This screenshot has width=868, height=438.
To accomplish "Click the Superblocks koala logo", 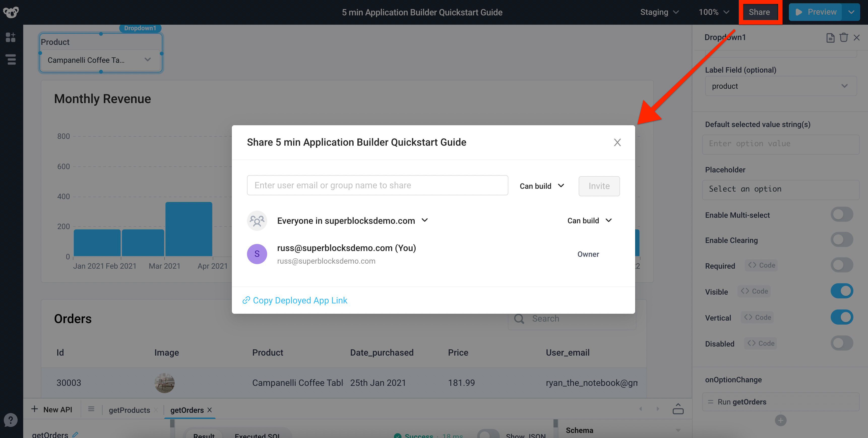I will click(x=11, y=12).
